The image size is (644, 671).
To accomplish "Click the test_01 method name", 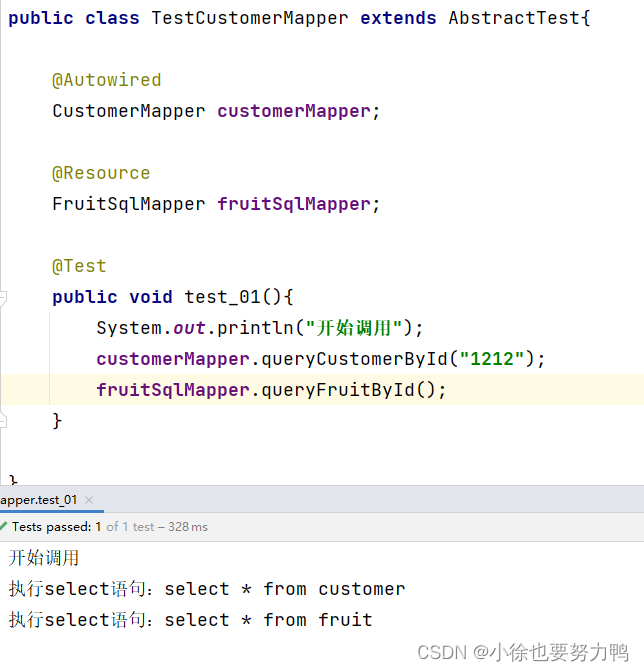I will [x=222, y=297].
